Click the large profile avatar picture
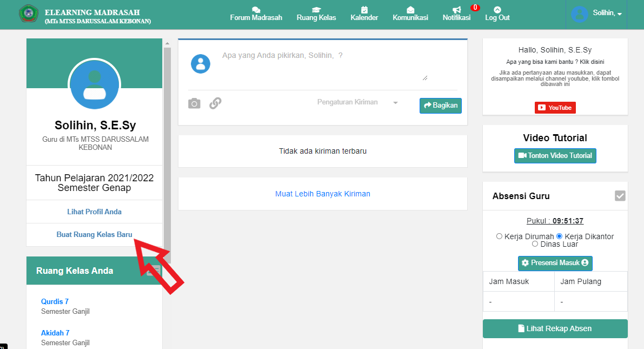644x349 pixels. [94, 85]
